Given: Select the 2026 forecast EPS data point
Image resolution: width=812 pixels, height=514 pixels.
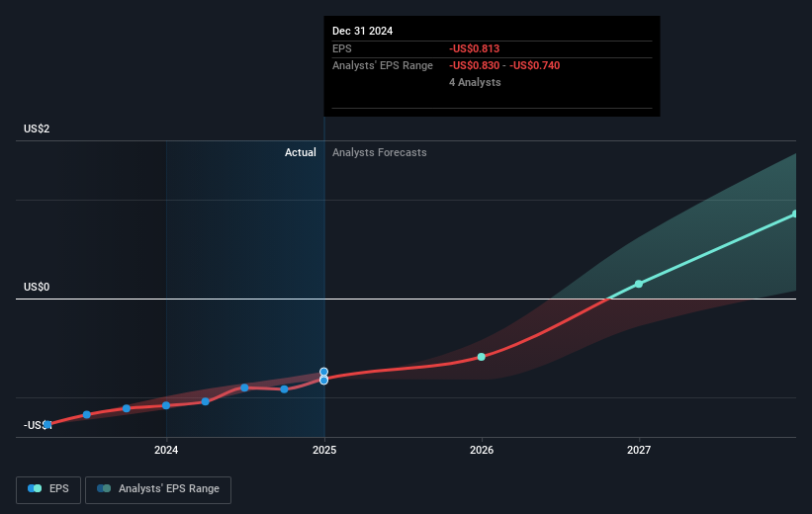Looking at the screenshot, I should [481, 357].
